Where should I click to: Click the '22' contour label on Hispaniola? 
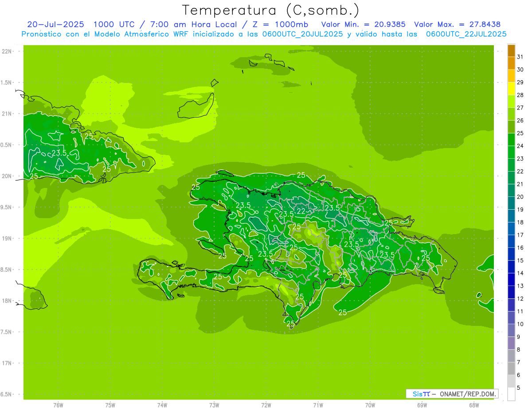[x=301, y=211]
